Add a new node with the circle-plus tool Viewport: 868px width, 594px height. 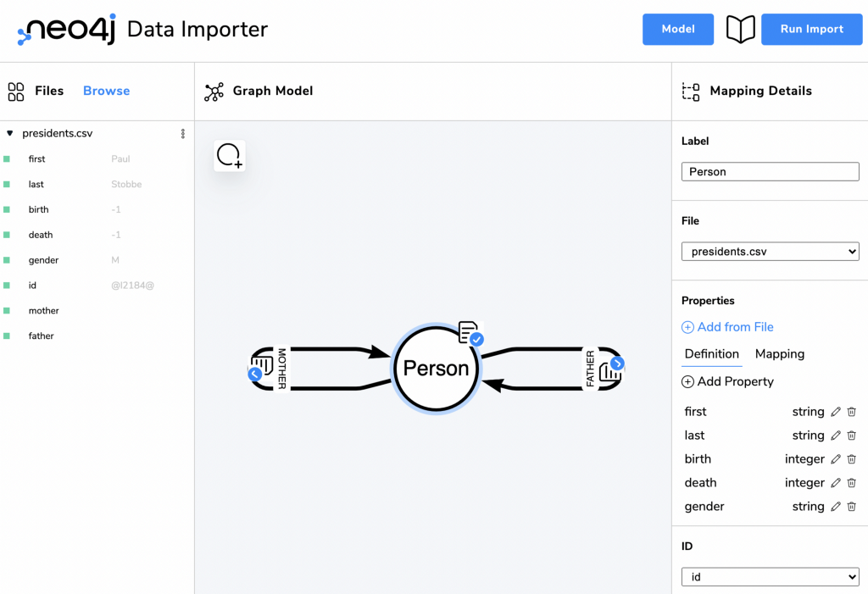(229, 156)
